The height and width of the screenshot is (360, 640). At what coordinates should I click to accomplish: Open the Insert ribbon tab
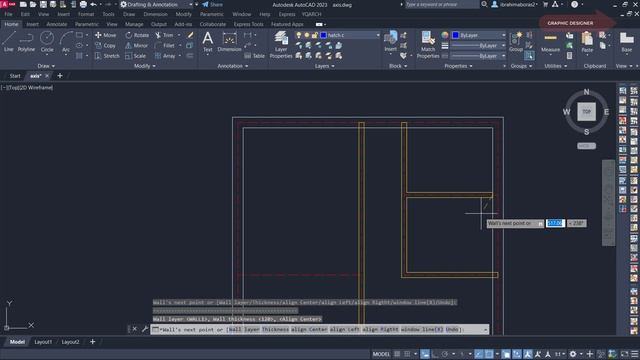[x=33, y=24]
